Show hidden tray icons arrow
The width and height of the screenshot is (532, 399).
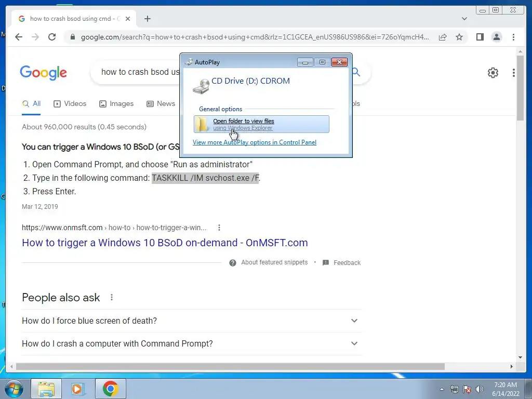pos(442,389)
